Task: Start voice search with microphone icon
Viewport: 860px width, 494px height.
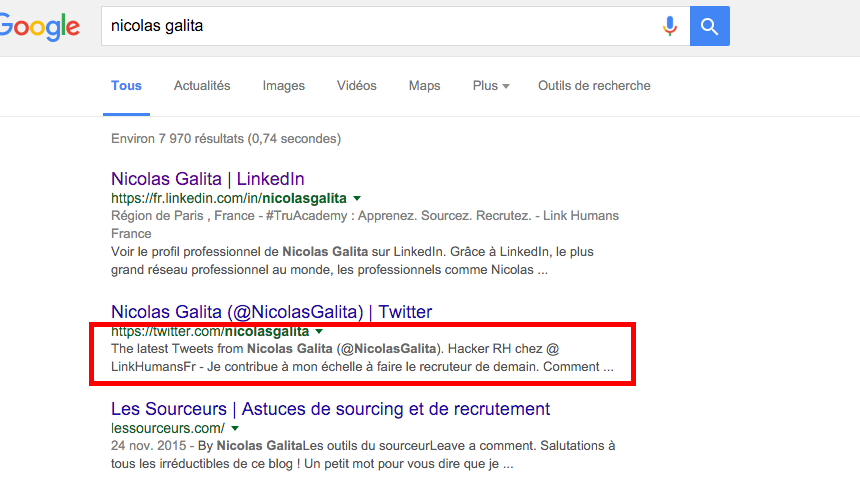Action: click(670, 27)
